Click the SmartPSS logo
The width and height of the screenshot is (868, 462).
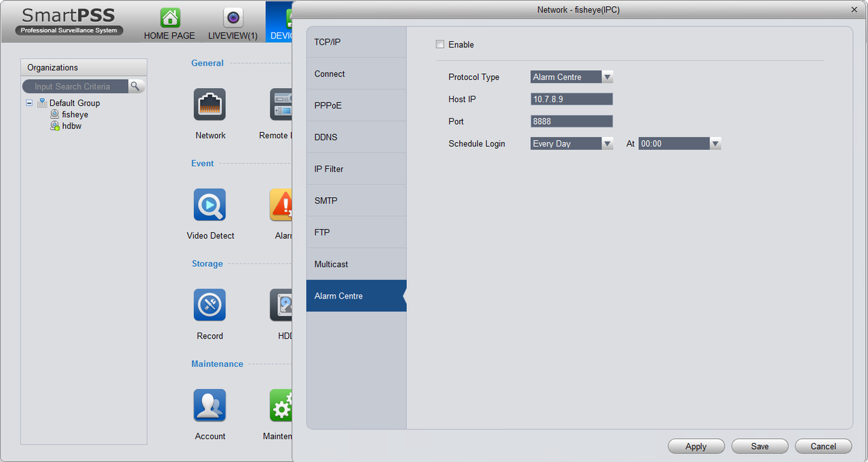tap(69, 21)
